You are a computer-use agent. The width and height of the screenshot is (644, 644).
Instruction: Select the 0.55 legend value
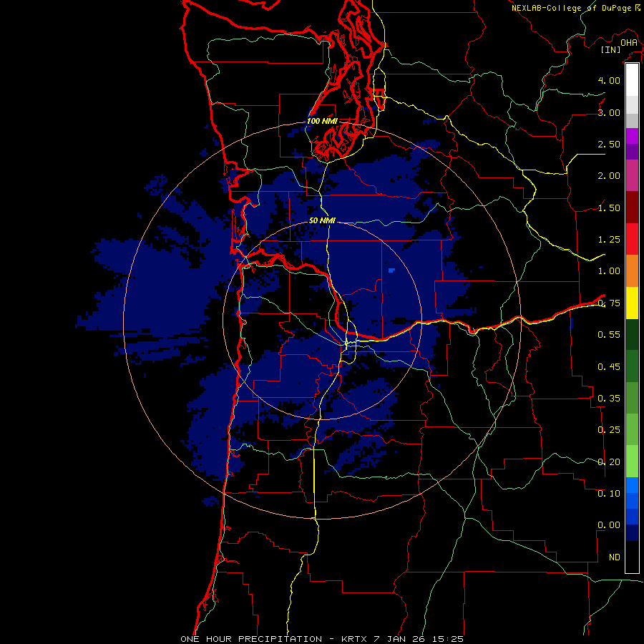[x=609, y=335]
